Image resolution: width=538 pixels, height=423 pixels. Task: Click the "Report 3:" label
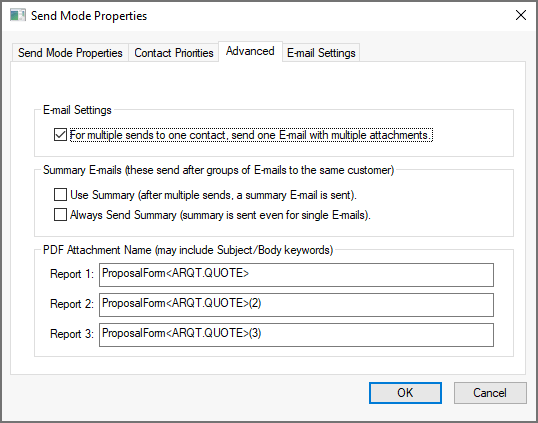72,334
